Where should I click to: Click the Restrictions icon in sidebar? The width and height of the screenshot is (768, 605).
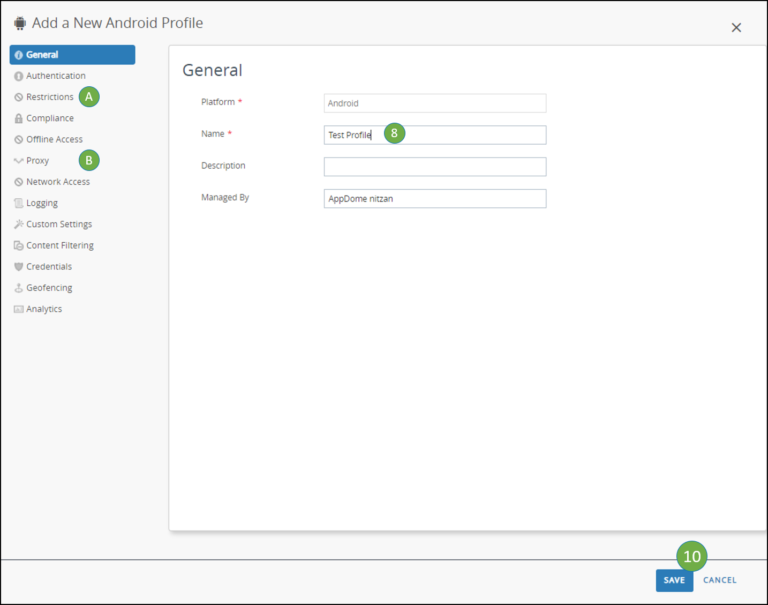[18, 97]
